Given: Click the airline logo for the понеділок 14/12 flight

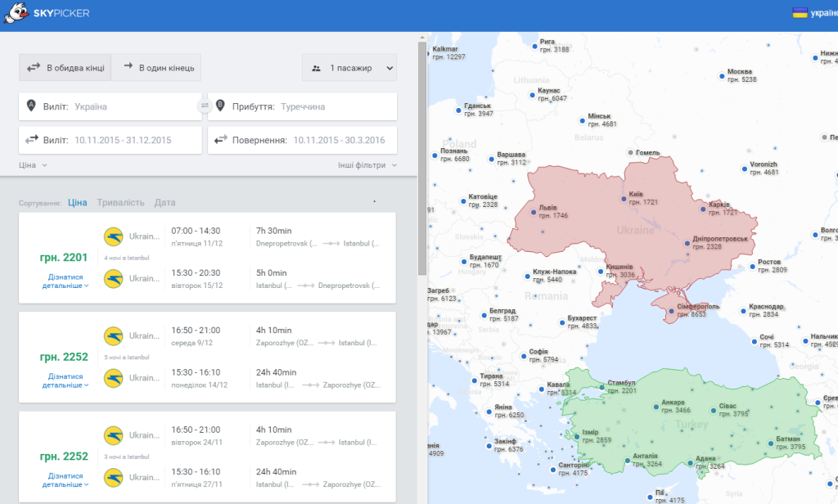Looking at the screenshot, I should coord(113,378).
